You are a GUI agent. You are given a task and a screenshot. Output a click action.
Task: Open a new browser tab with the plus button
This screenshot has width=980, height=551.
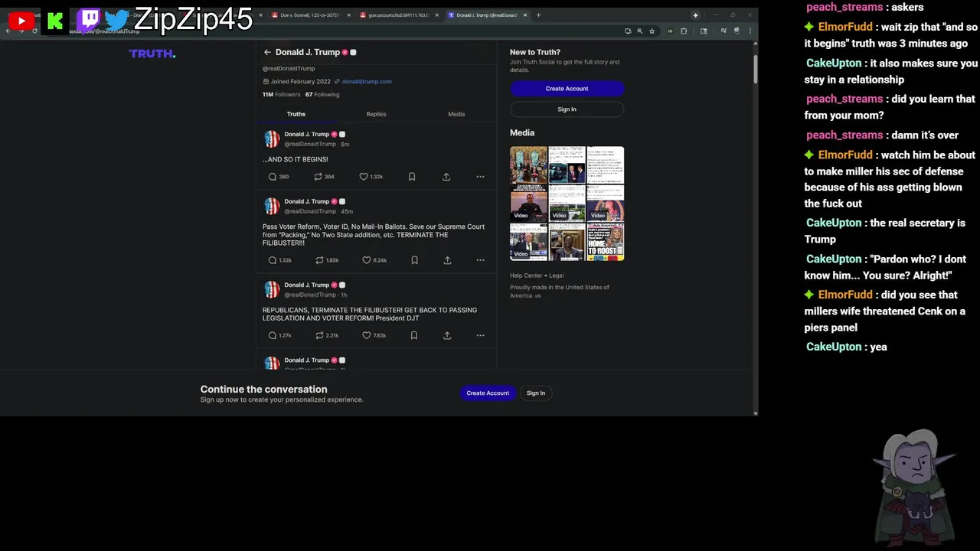coord(538,15)
